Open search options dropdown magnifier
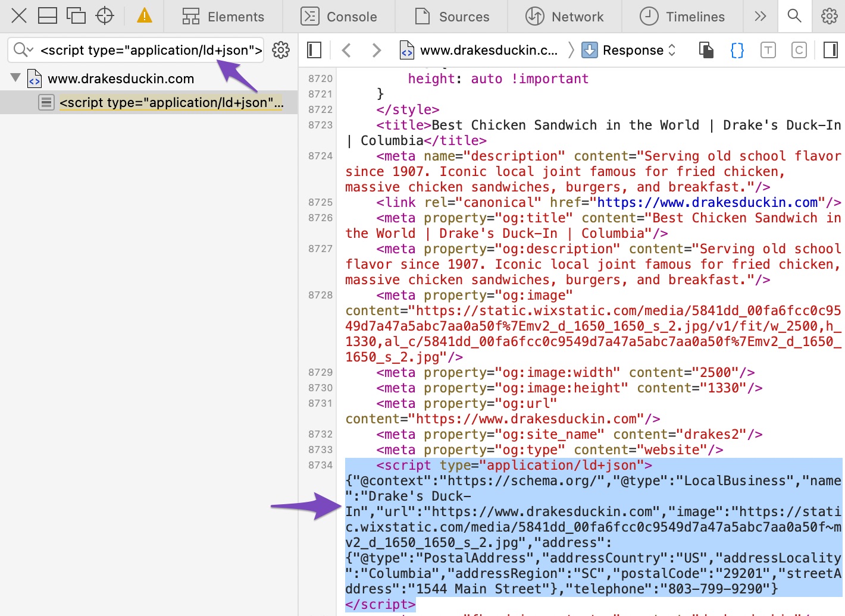The image size is (845, 616). [23, 50]
